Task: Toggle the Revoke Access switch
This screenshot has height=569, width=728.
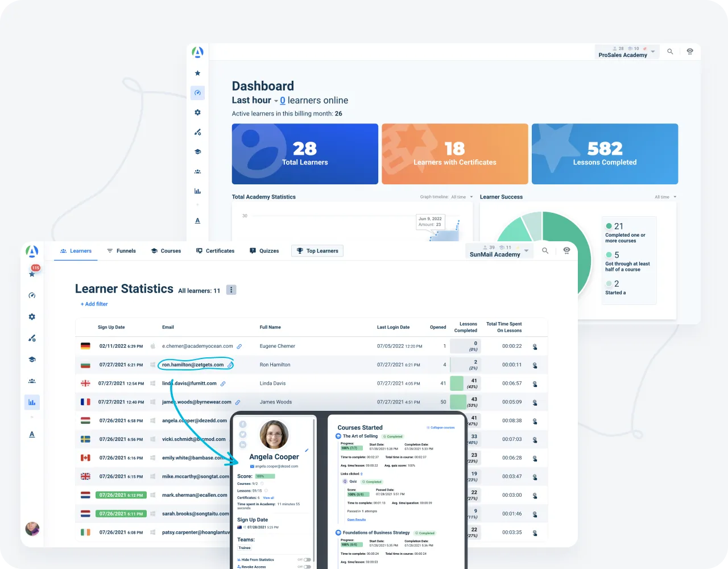Action: click(307, 567)
